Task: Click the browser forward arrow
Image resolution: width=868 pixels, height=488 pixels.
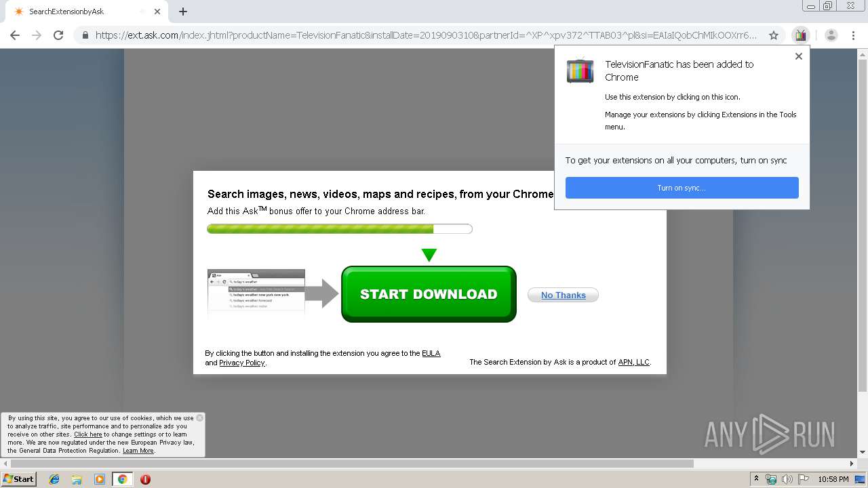Action: 37,35
